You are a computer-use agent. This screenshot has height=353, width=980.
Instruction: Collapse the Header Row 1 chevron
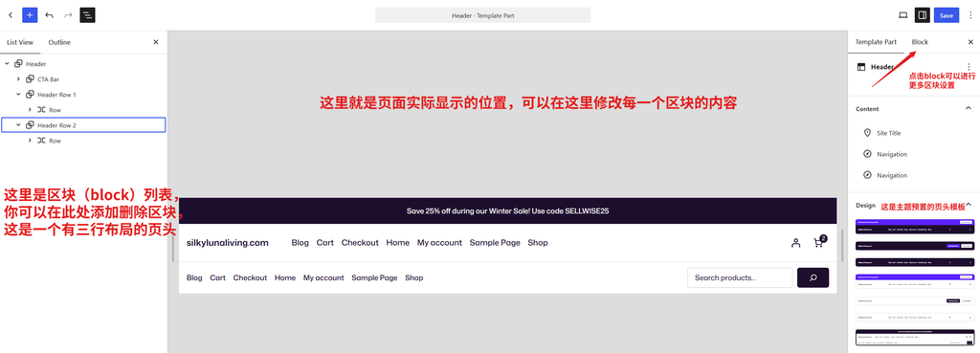click(18, 95)
